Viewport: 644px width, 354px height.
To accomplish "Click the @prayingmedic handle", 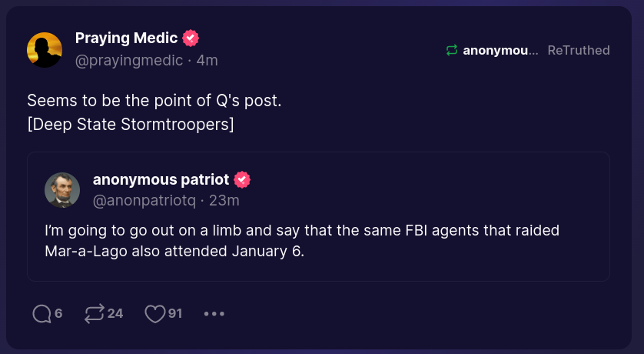I will click(x=129, y=60).
